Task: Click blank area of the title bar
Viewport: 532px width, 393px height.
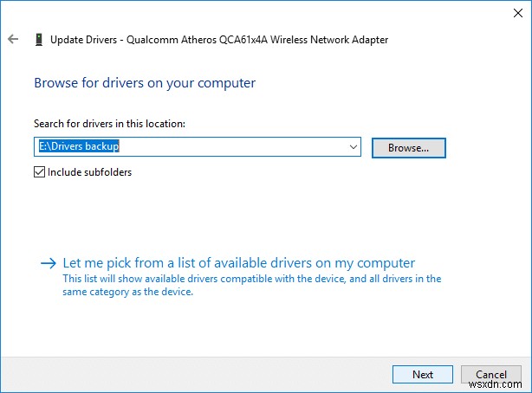Action: click(260, 12)
